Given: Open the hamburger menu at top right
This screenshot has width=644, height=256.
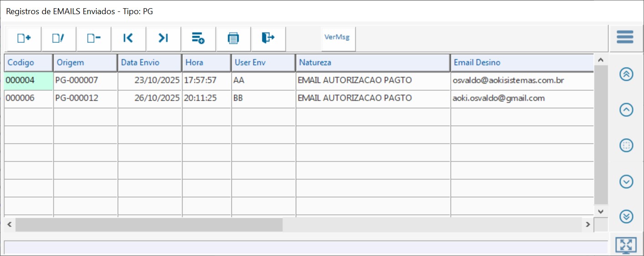Looking at the screenshot, I should (x=625, y=37).
